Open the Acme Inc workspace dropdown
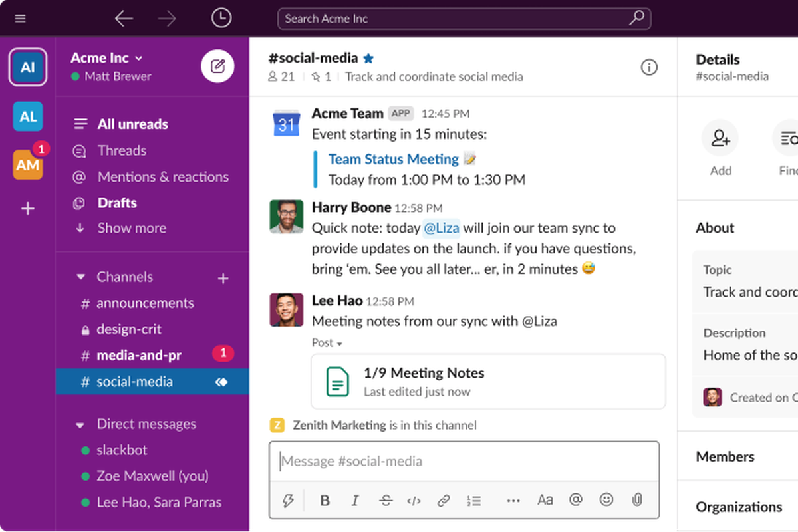 coord(106,58)
